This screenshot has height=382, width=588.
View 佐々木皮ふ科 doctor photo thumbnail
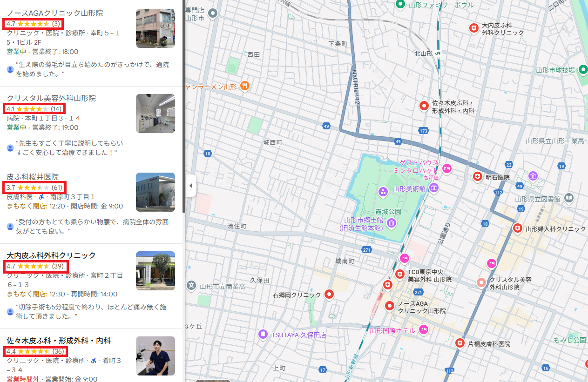coord(155,356)
